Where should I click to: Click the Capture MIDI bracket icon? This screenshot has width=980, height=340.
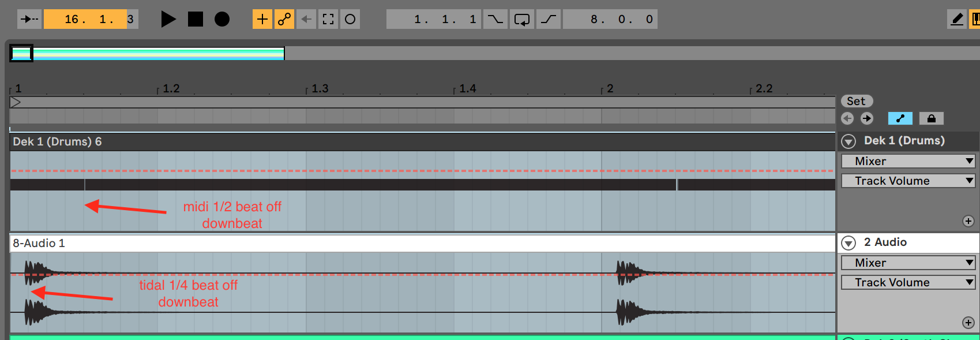[328, 19]
